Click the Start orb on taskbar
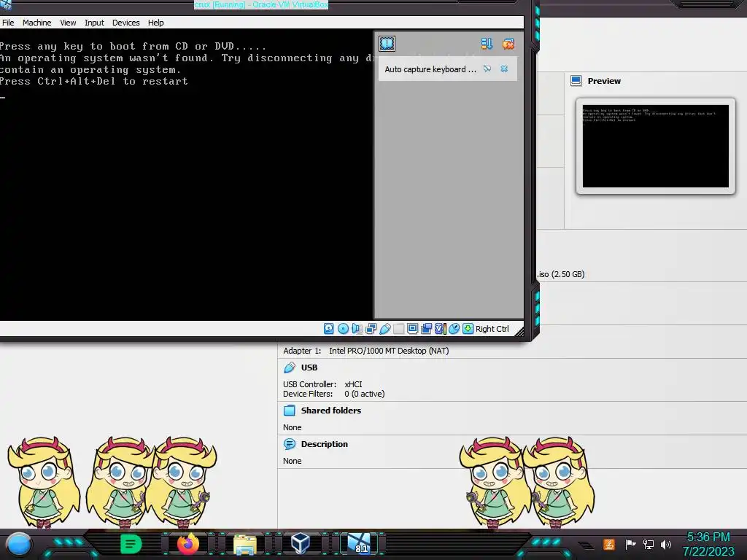 (18, 544)
